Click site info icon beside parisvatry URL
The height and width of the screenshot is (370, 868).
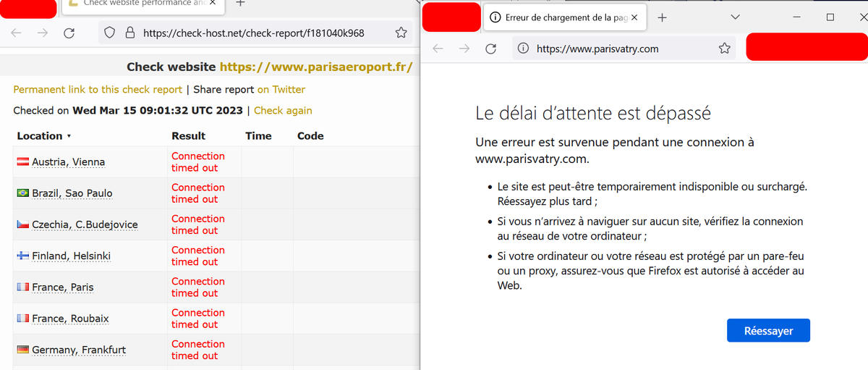(x=524, y=49)
